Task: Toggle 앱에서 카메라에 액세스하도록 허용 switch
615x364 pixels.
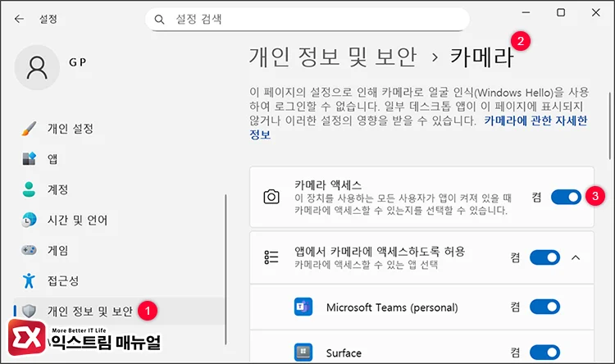Action: coord(544,257)
